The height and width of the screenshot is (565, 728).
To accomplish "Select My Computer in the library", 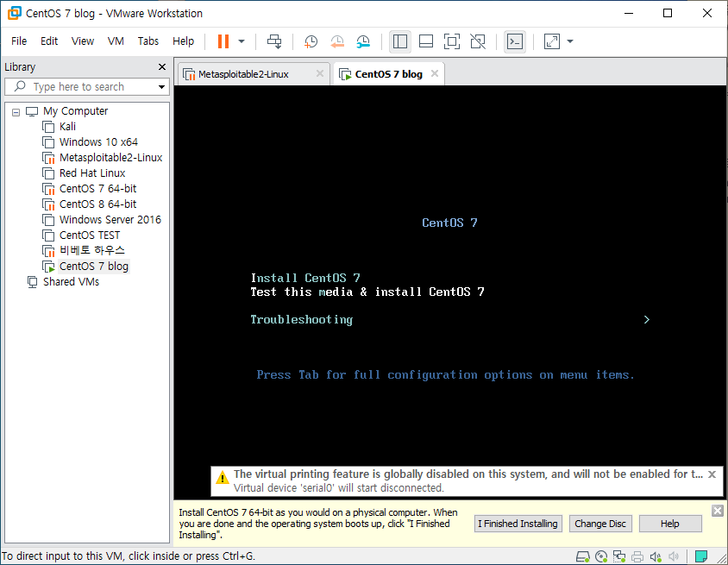I will (x=75, y=111).
